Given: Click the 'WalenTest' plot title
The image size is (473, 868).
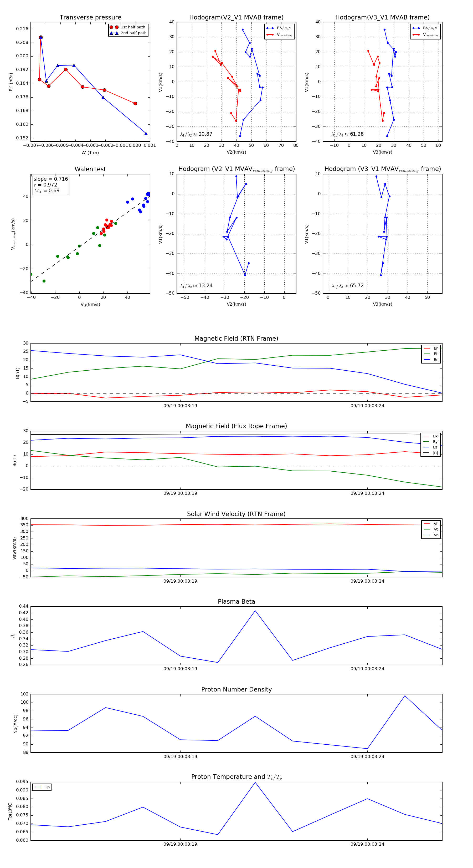Looking at the screenshot, I should [90, 169].
